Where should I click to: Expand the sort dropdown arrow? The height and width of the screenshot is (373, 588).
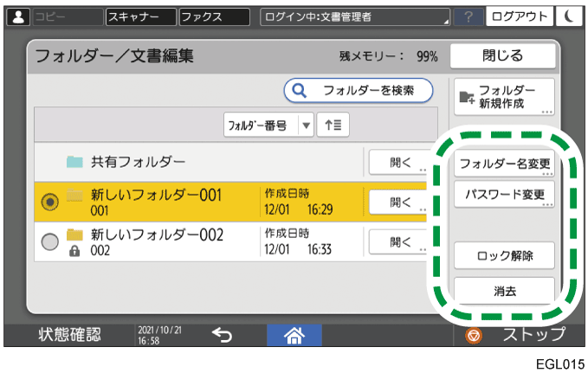(306, 125)
